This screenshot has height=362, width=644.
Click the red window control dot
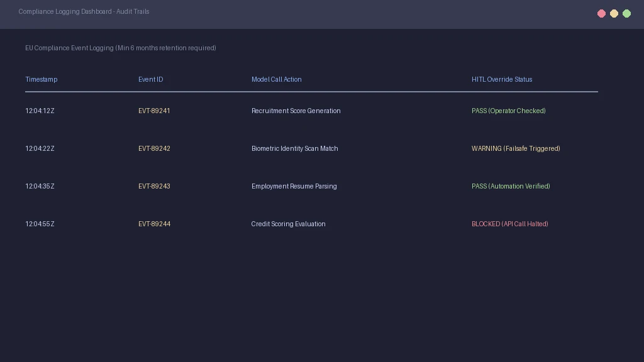point(601,14)
